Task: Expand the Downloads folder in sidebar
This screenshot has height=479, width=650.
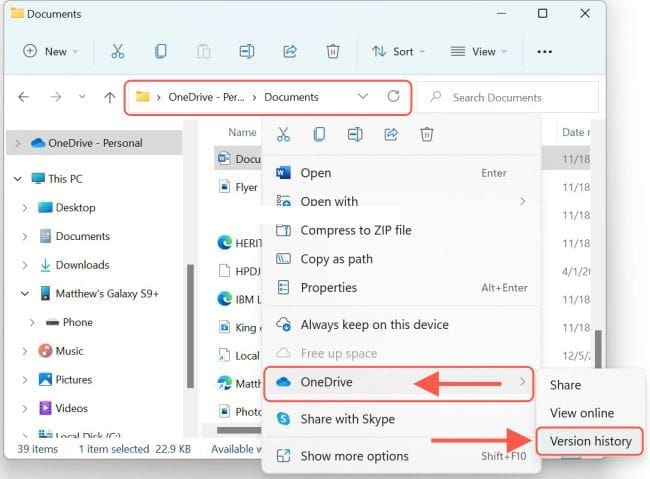Action: (25, 265)
